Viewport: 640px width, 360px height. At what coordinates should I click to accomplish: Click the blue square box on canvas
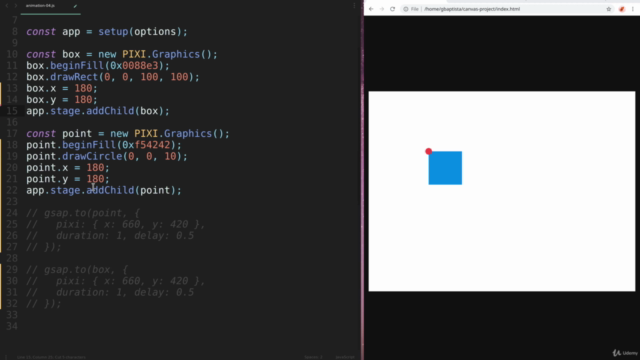[x=445, y=168]
